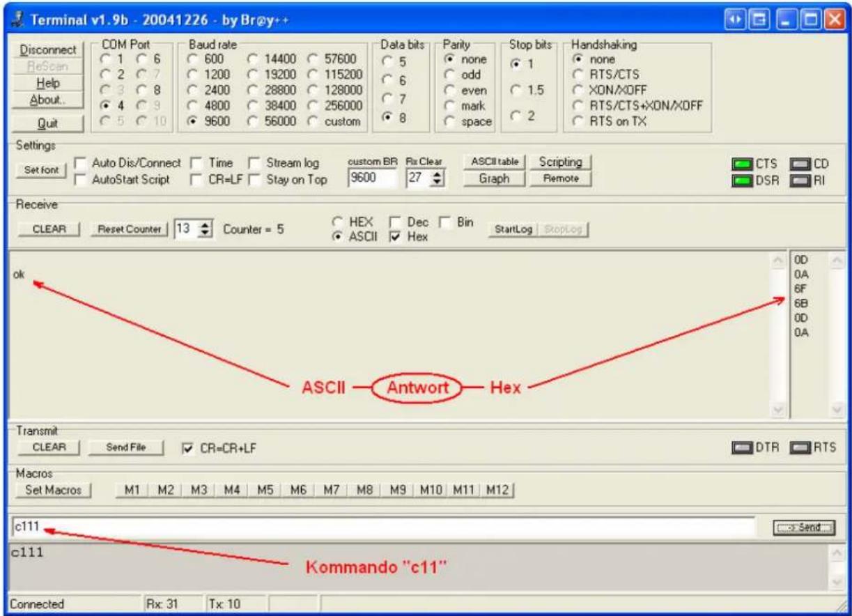Select 8 data bits

pos(388,118)
